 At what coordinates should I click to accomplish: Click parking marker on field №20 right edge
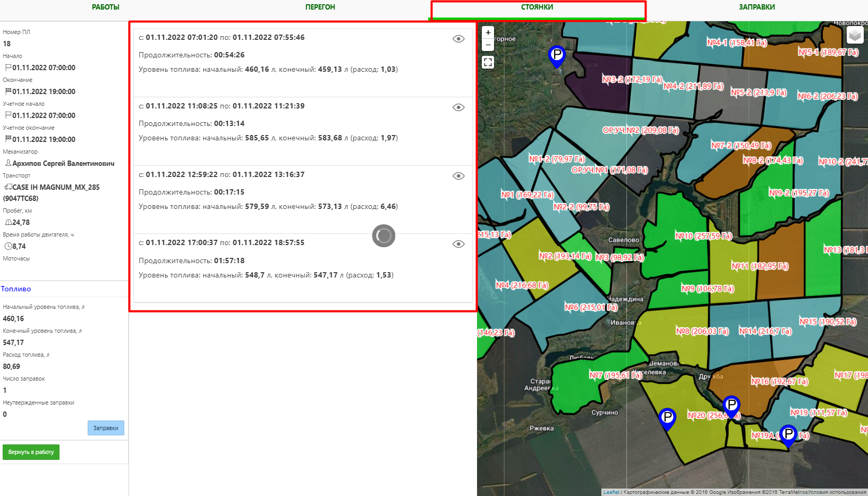click(x=731, y=406)
